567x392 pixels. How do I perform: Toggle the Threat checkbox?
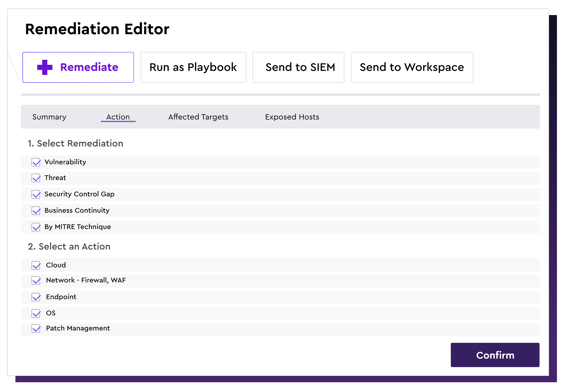pyautogui.click(x=36, y=178)
